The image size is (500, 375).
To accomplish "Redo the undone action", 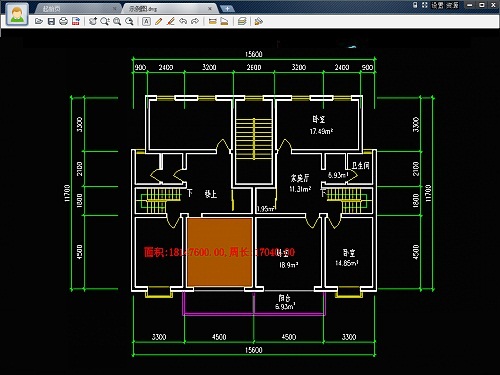I will click(195, 22).
